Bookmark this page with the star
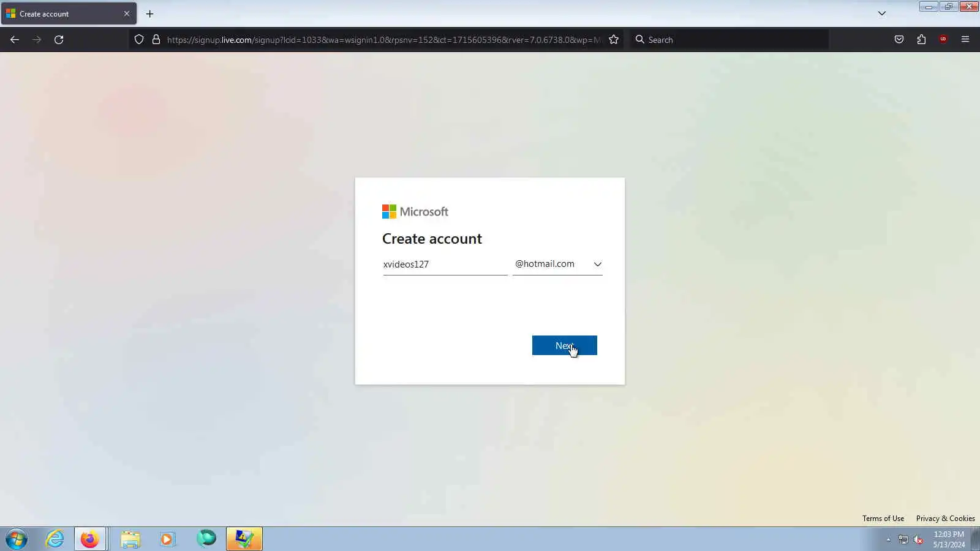The image size is (980, 551). pos(614,40)
